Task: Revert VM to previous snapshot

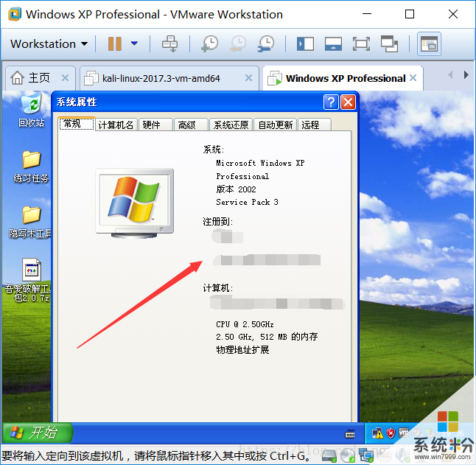Action: pos(238,43)
